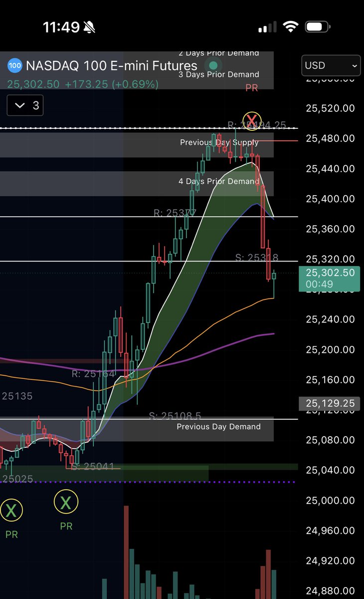Open the USD currency dropdown
Viewport: 364px width, 599px height.
[x=332, y=65]
